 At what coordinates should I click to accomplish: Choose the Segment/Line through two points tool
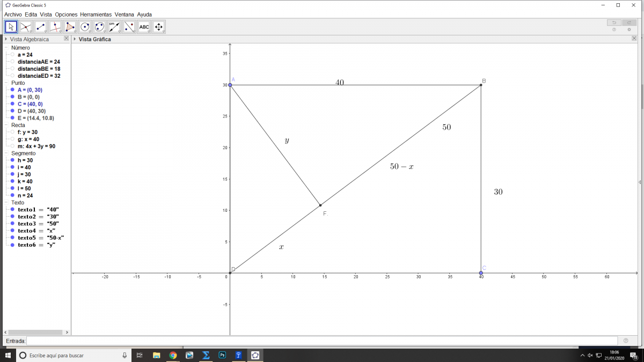[41, 27]
